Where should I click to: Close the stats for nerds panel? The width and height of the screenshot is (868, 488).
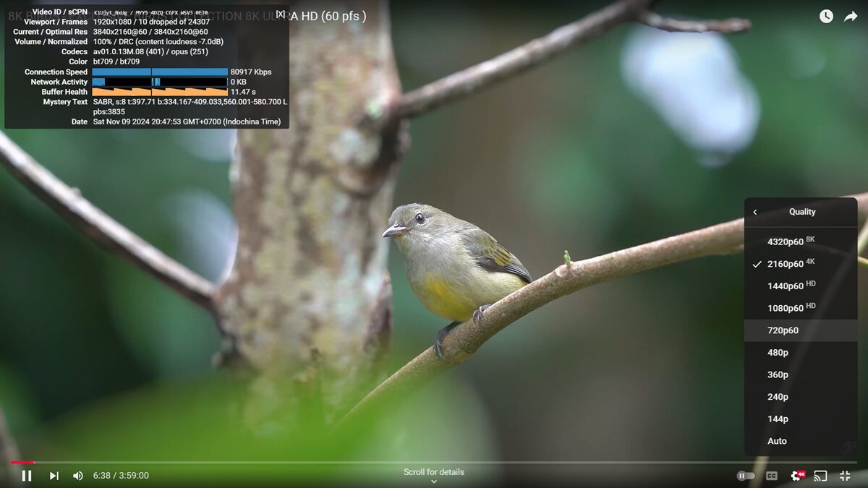click(281, 14)
